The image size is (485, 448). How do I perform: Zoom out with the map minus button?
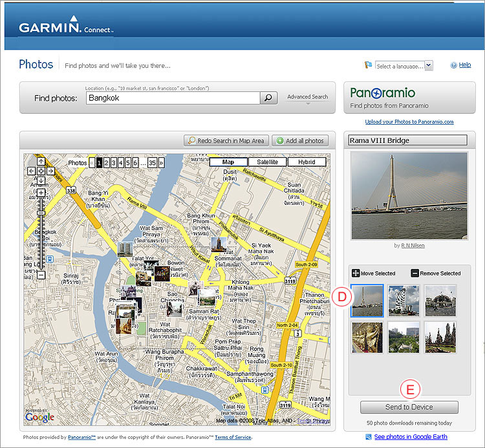41,275
